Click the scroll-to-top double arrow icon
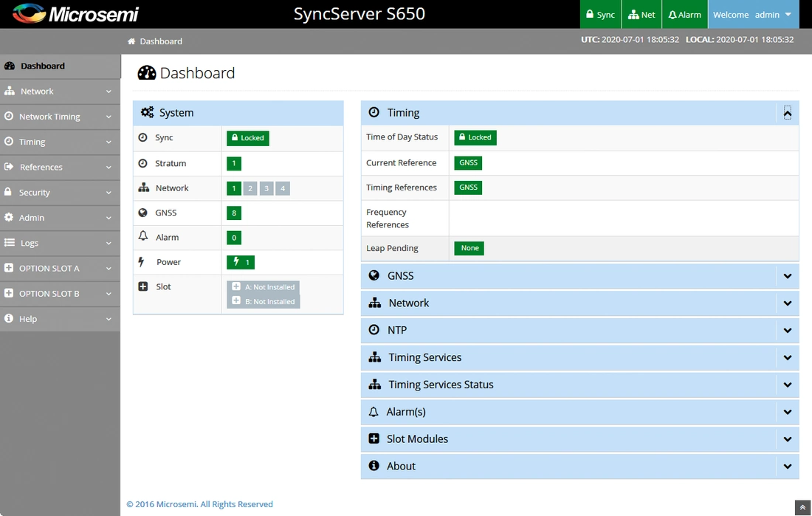 coord(802,508)
